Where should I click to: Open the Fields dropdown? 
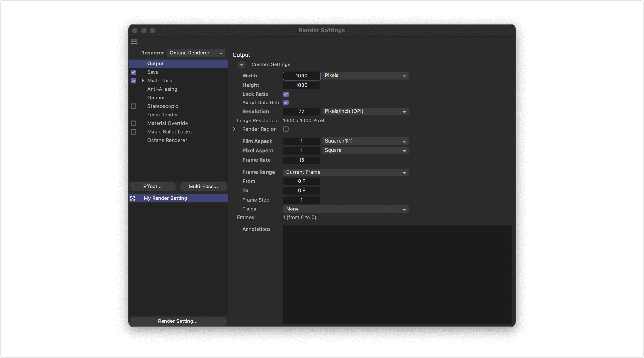(346, 209)
